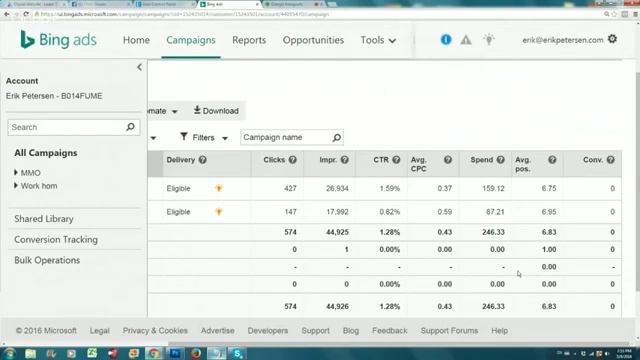Open the warning alerts triangle icon
Image resolution: width=640 pixels, height=360 pixels.
(x=466, y=40)
